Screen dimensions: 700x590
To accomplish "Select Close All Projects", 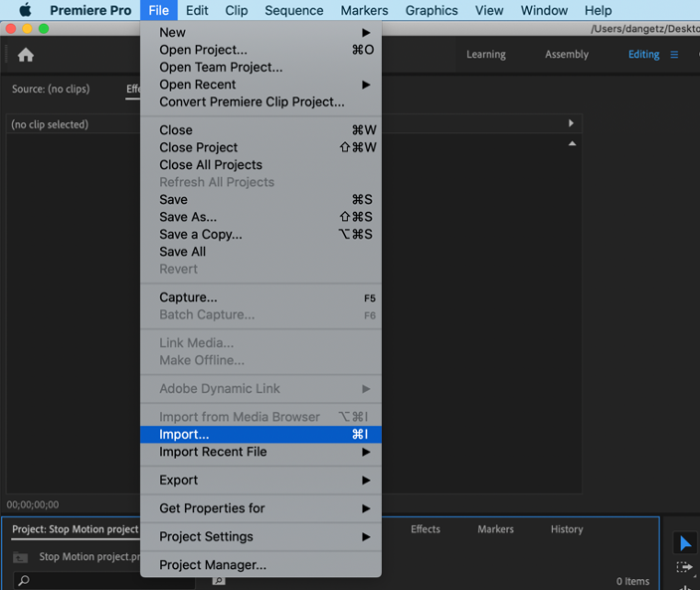I will tap(261, 165).
